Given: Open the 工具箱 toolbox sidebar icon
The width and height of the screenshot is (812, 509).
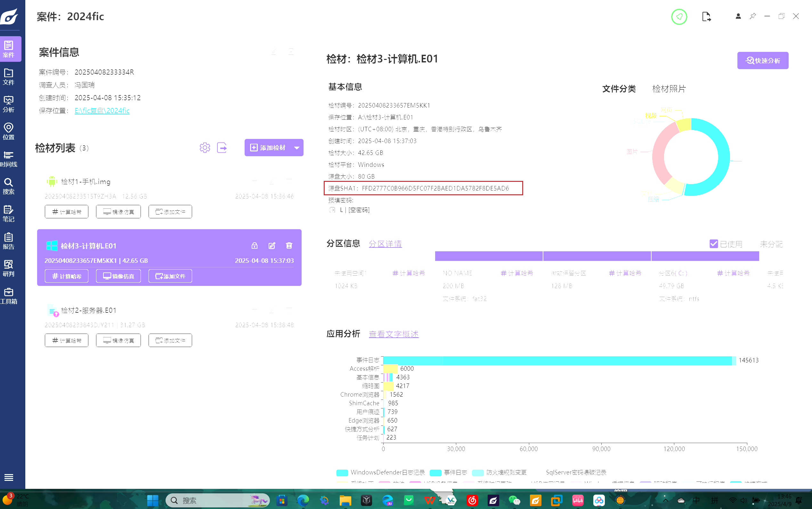Looking at the screenshot, I should point(8,295).
